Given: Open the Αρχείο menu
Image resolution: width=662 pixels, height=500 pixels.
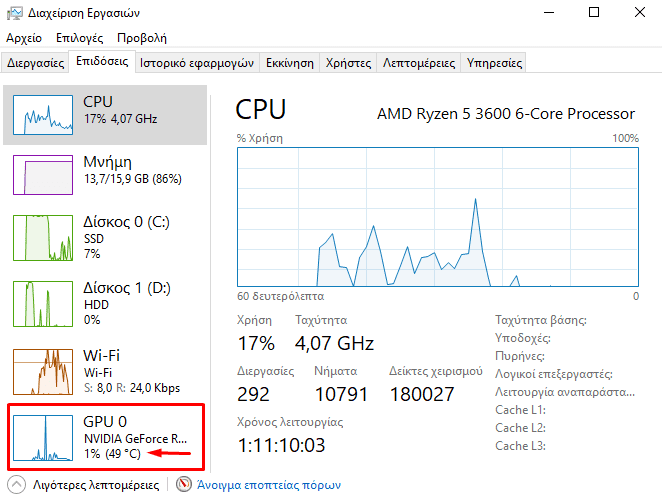Looking at the screenshot, I should click(x=24, y=38).
